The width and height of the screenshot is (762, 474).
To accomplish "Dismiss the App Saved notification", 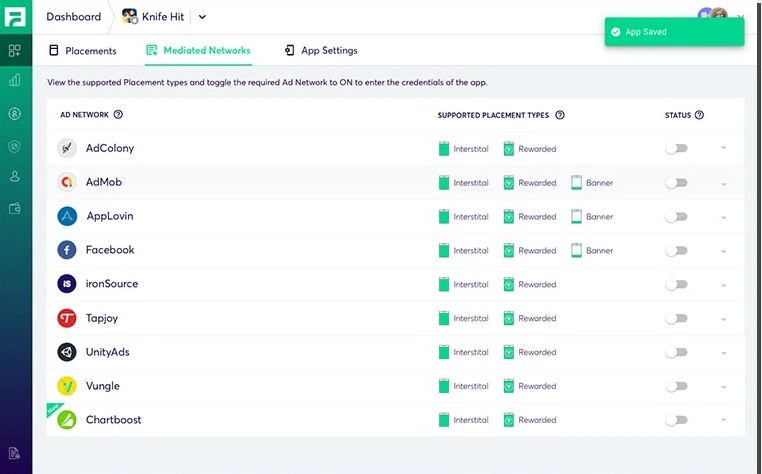I will click(x=674, y=32).
